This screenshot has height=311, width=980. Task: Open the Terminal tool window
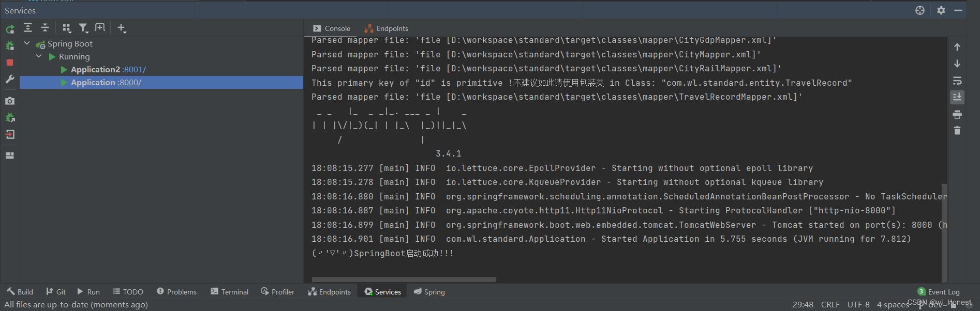[229, 292]
